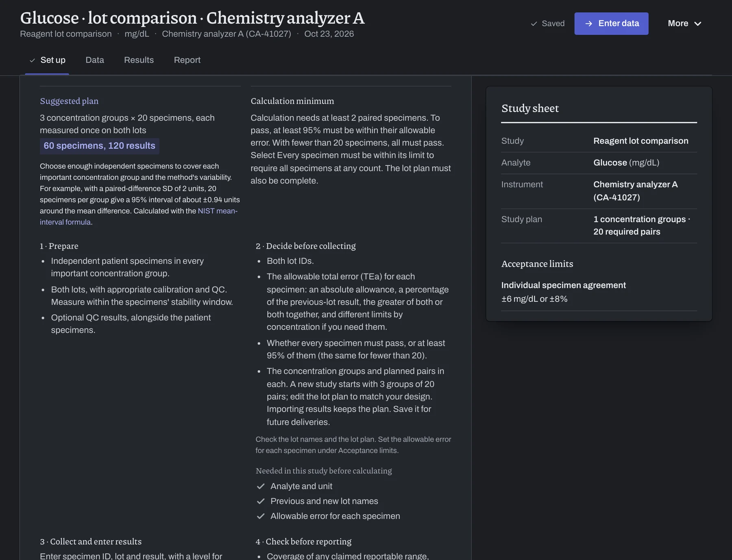Open the More dropdown menu
Screen dimensions: 732x560
684,24
